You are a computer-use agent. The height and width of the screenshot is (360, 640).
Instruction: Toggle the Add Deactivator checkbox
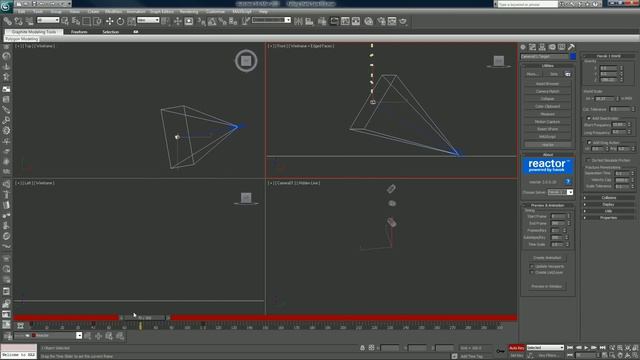tap(589, 118)
